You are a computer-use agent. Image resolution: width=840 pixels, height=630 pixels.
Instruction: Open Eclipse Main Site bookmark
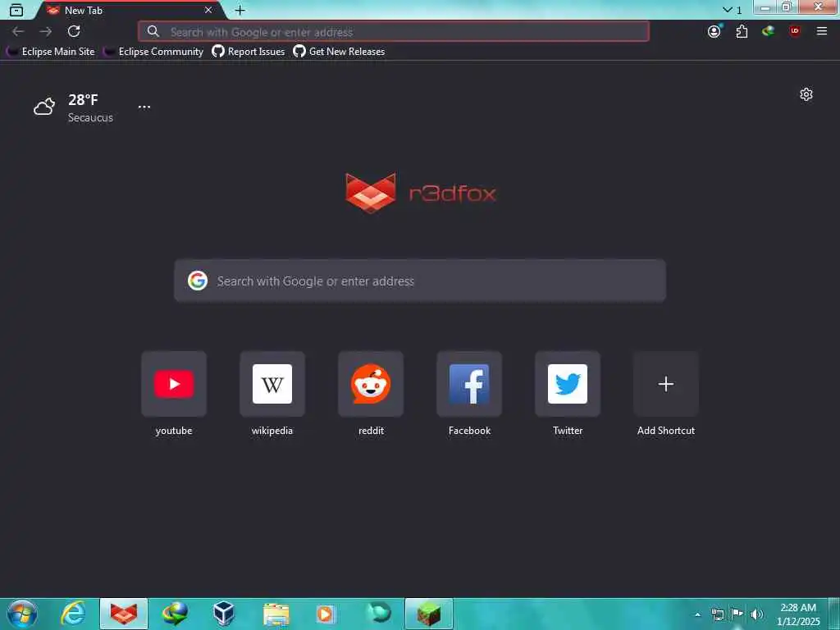tap(51, 52)
